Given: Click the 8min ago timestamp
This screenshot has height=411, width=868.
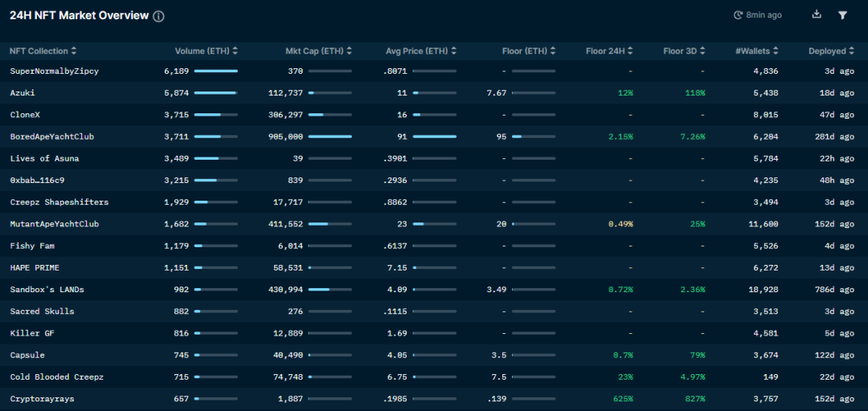Looking at the screenshot, I should click(x=764, y=15).
